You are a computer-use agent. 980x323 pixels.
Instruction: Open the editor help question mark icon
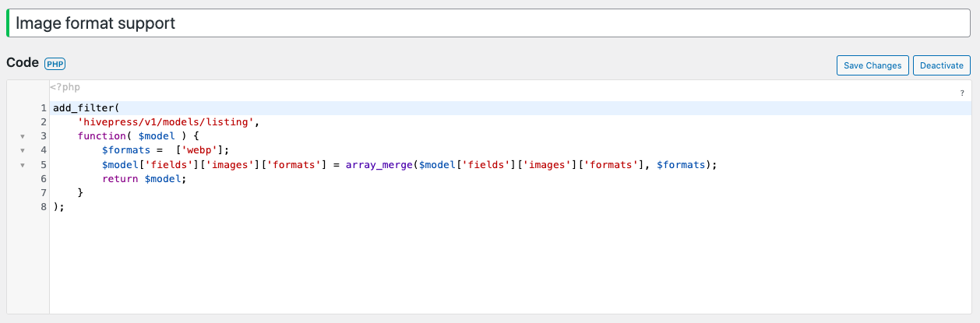(962, 93)
